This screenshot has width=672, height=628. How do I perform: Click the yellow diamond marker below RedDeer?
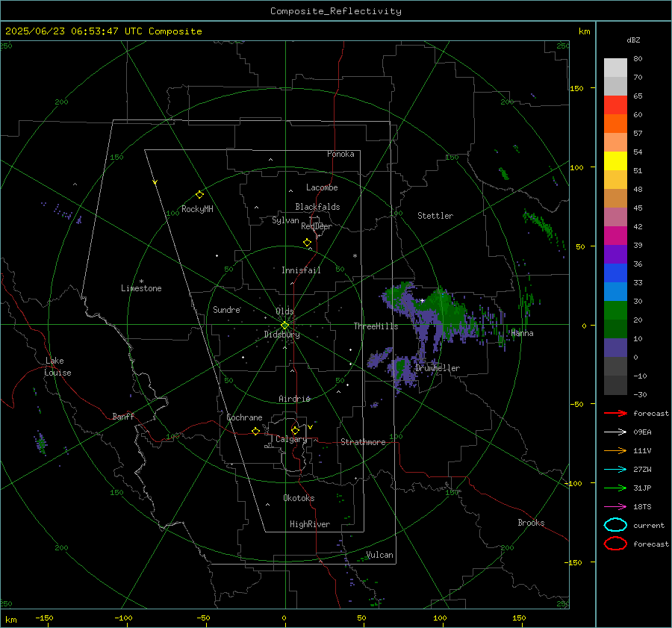308,243
